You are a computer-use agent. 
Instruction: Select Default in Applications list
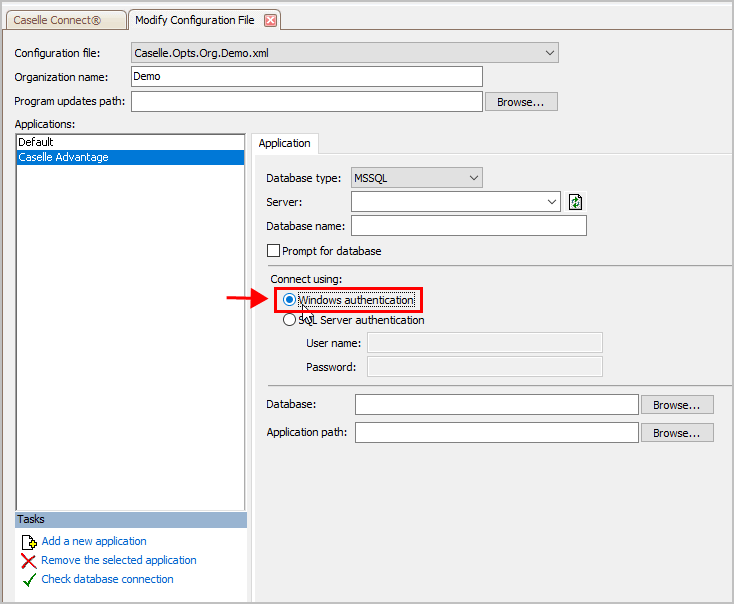click(x=131, y=142)
